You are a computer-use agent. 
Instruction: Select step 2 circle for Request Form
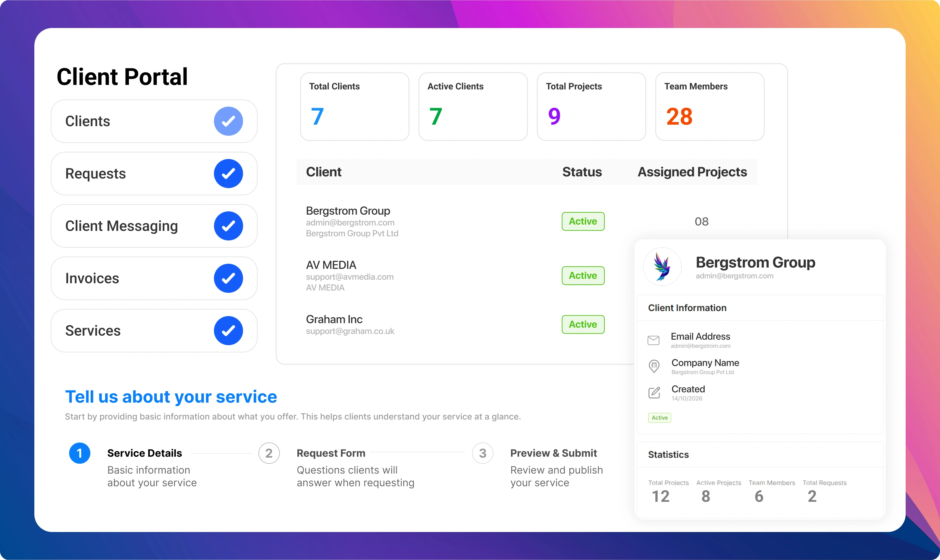coord(269,453)
